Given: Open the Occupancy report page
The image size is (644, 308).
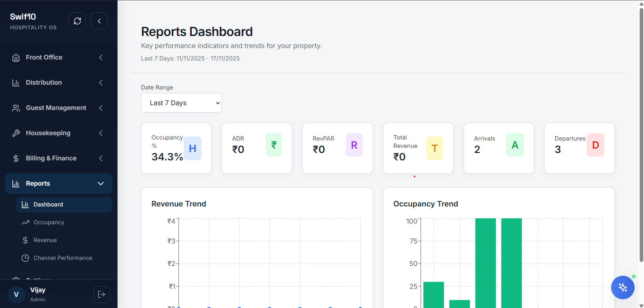Looking at the screenshot, I should point(49,222).
